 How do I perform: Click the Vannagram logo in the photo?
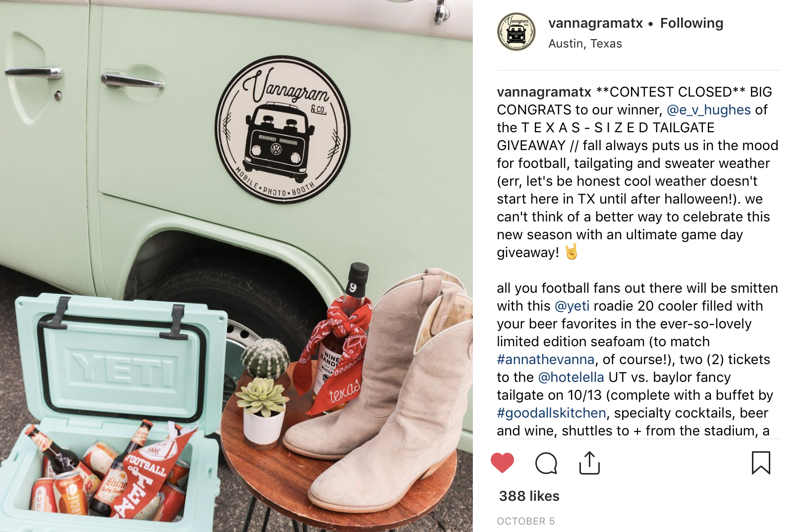pyautogui.click(x=283, y=129)
